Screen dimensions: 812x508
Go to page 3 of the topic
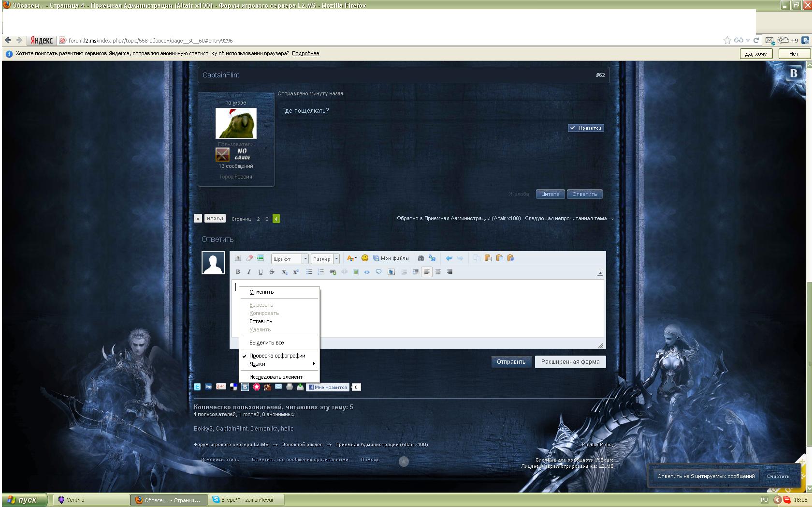pos(267,219)
